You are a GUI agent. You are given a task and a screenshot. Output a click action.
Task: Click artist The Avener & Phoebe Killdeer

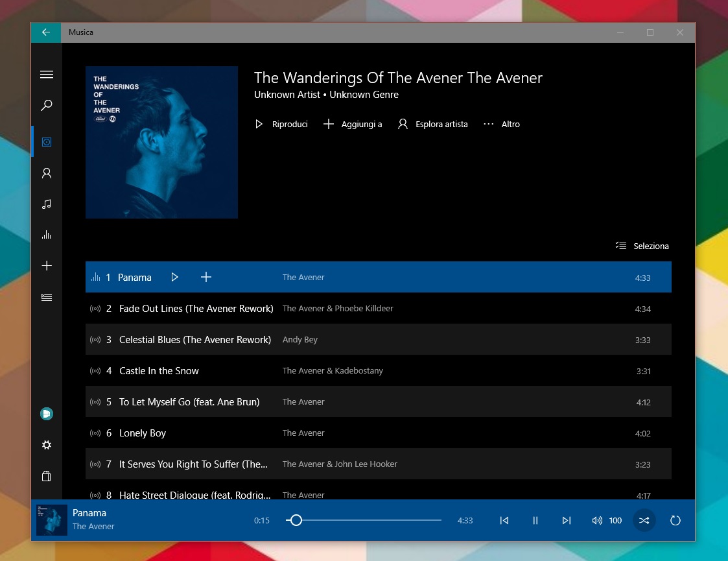pyautogui.click(x=338, y=308)
